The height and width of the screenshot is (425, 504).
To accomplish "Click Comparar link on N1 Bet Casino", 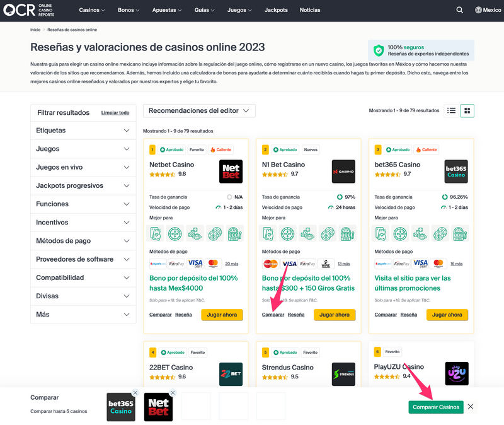I will [273, 315].
